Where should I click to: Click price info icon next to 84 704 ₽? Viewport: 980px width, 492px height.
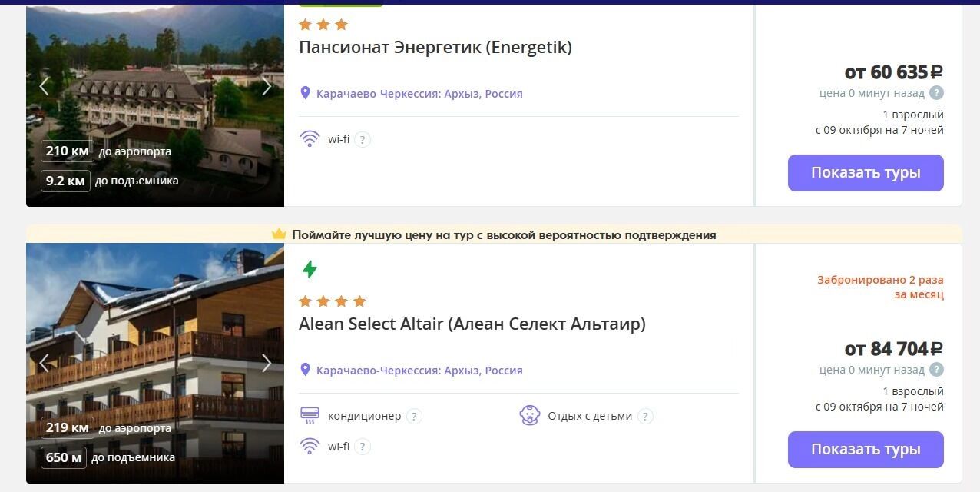(936, 370)
